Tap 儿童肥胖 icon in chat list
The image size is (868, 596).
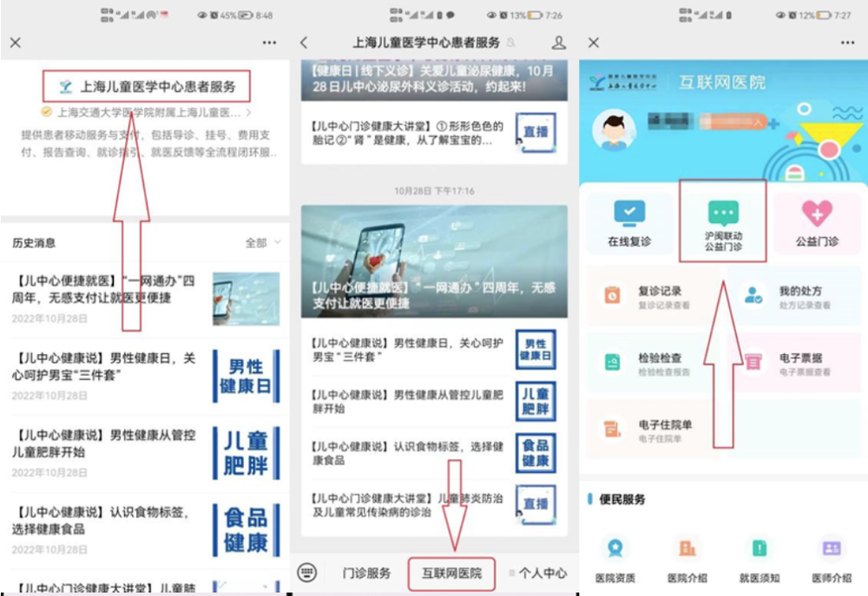(x=536, y=401)
